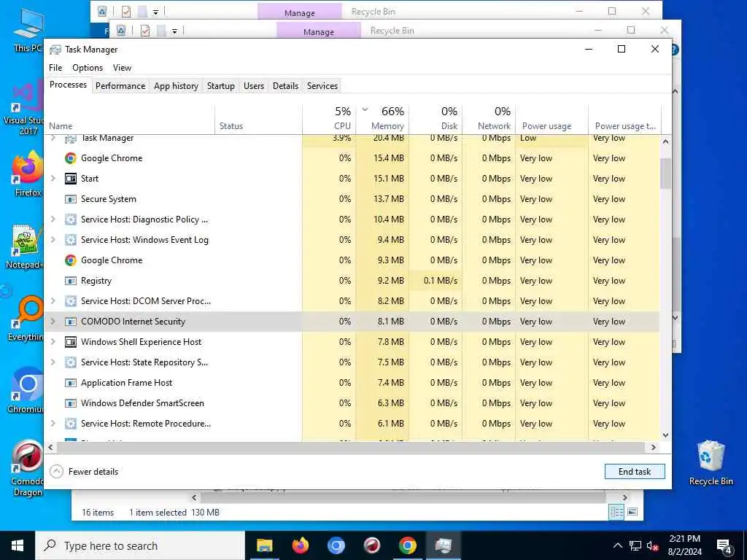Select the Comodo Dragon desktop shortcut
Screen dimensions: 747x560
28,469
